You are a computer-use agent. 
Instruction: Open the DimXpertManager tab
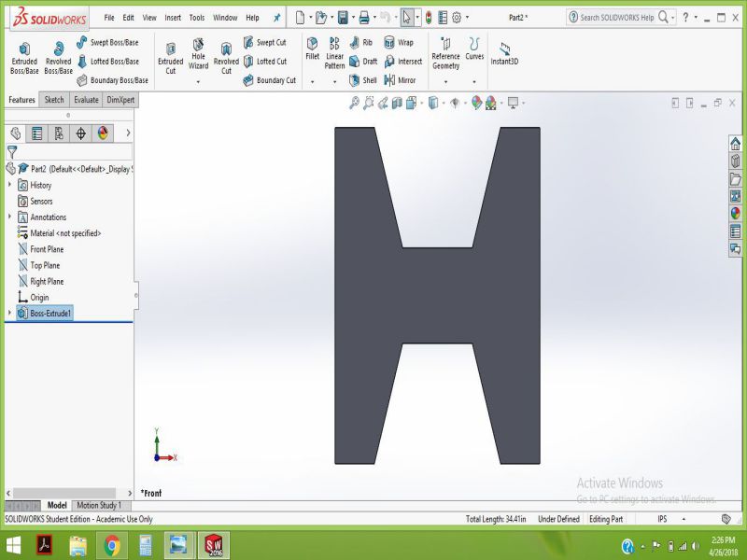click(x=80, y=133)
